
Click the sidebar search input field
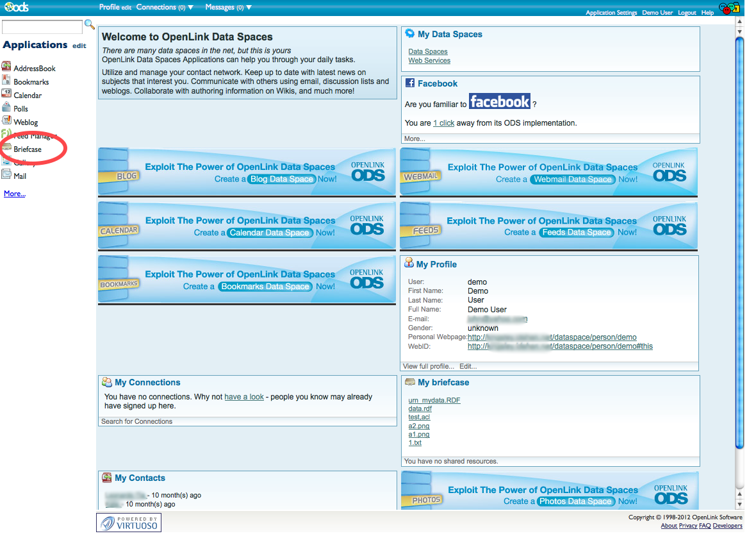(x=42, y=27)
